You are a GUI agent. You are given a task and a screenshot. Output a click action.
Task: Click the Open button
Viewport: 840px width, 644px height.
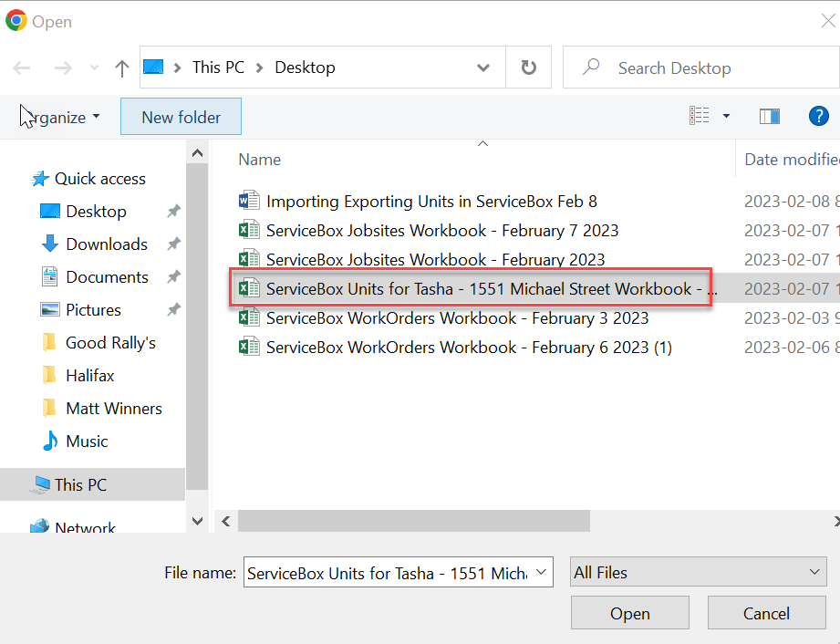pos(630,613)
